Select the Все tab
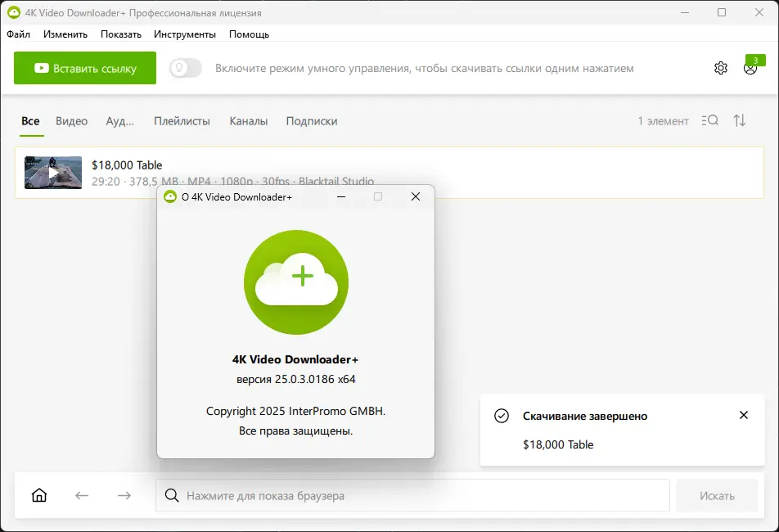 tap(30, 120)
